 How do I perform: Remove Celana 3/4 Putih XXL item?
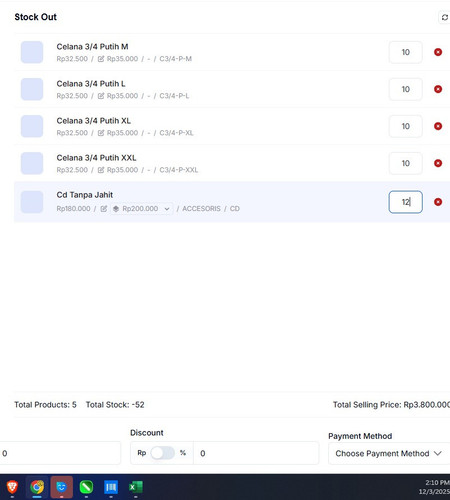pos(438,163)
